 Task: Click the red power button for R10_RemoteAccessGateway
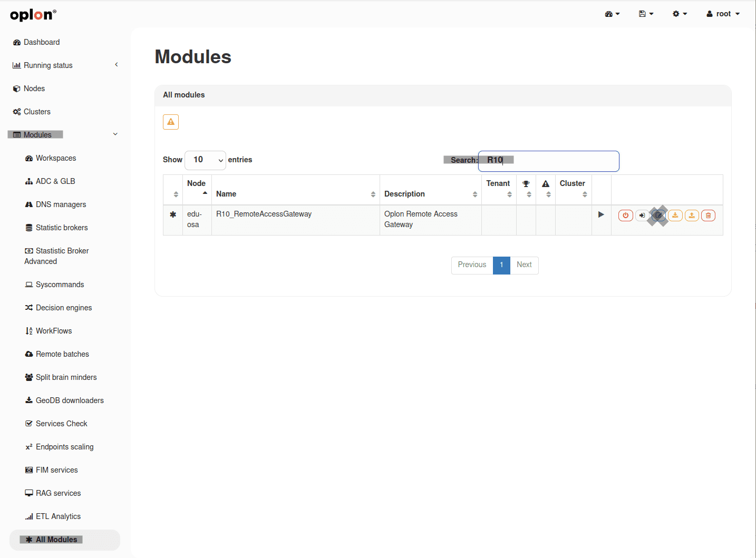[x=625, y=216]
